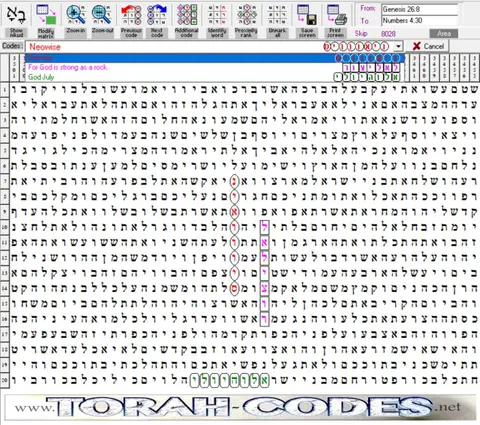Go to Previous code icon
480x425 pixels.
click(131, 15)
